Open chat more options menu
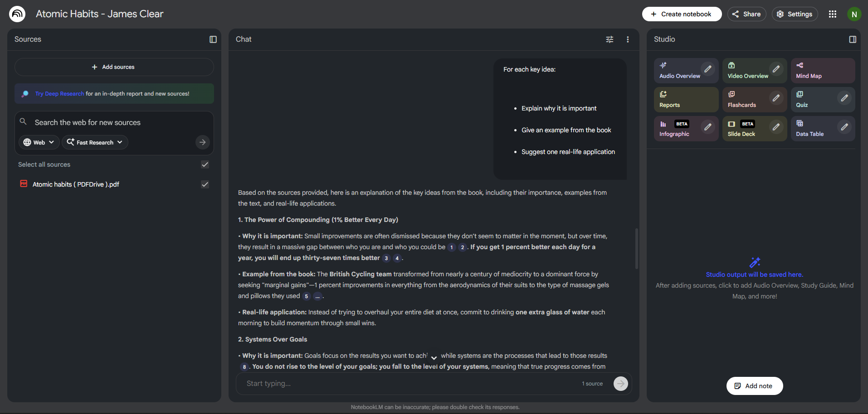This screenshot has width=868, height=414. (x=628, y=39)
